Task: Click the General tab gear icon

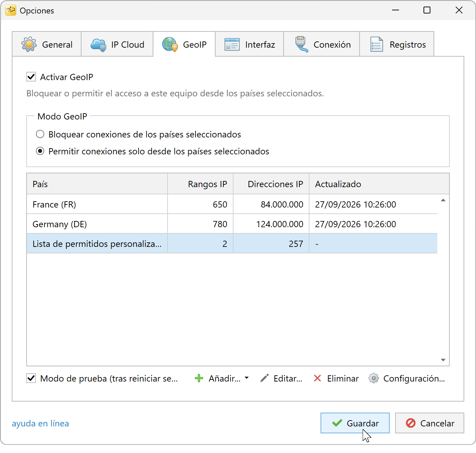Action: pos(29,45)
